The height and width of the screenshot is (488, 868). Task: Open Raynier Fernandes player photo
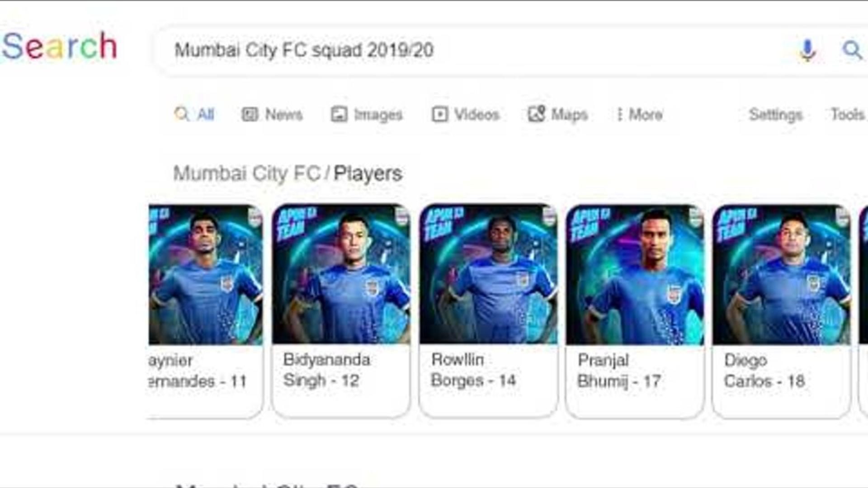[206, 274]
